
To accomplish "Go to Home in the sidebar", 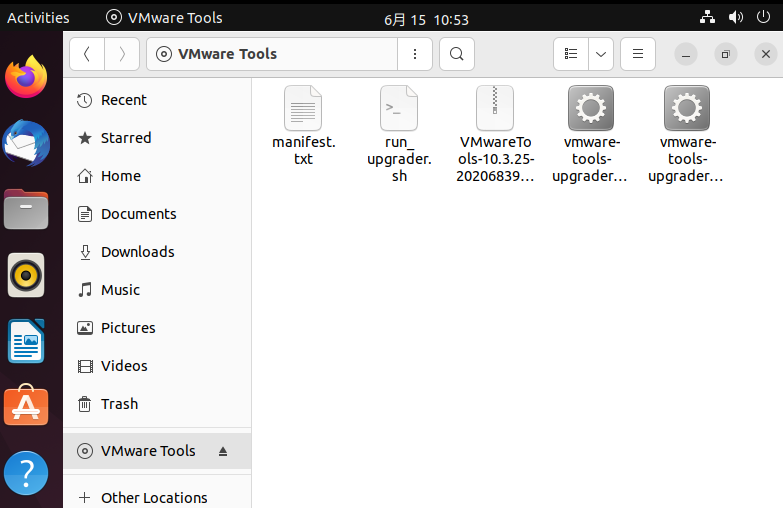I will [157, 176].
